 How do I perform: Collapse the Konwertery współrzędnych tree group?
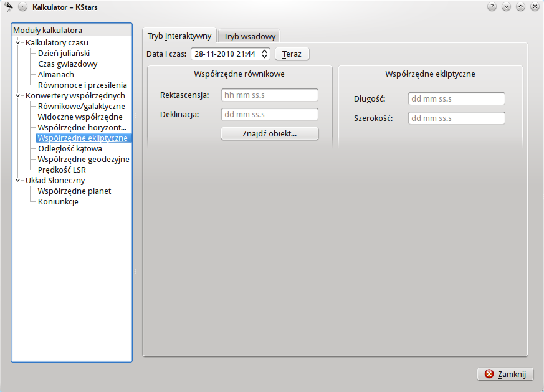19,96
